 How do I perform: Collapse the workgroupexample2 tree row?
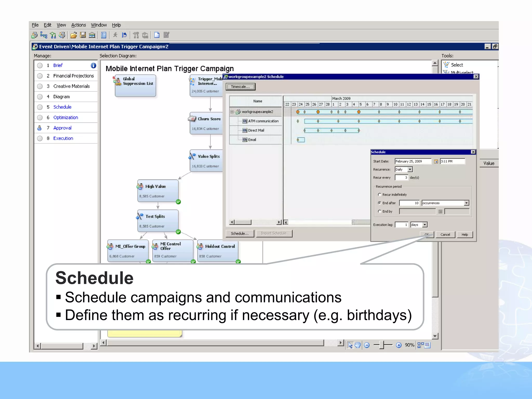(x=232, y=112)
